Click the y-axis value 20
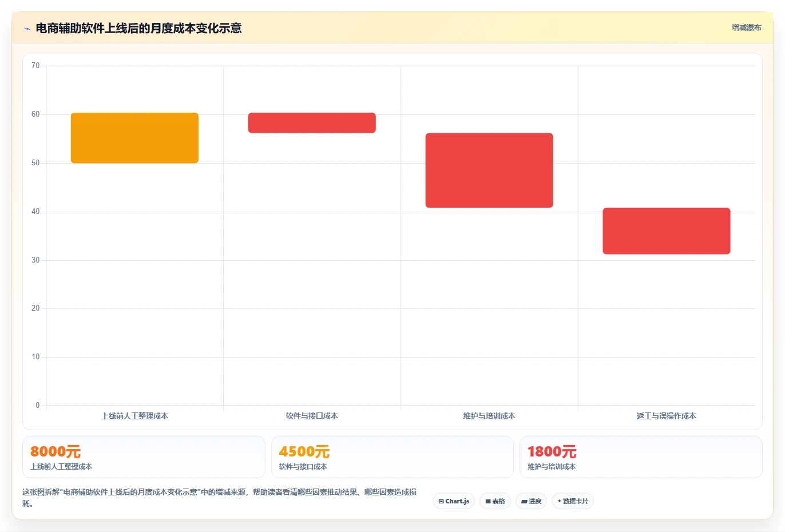Image resolution: width=785 pixels, height=532 pixels. (x=35, y=308)
